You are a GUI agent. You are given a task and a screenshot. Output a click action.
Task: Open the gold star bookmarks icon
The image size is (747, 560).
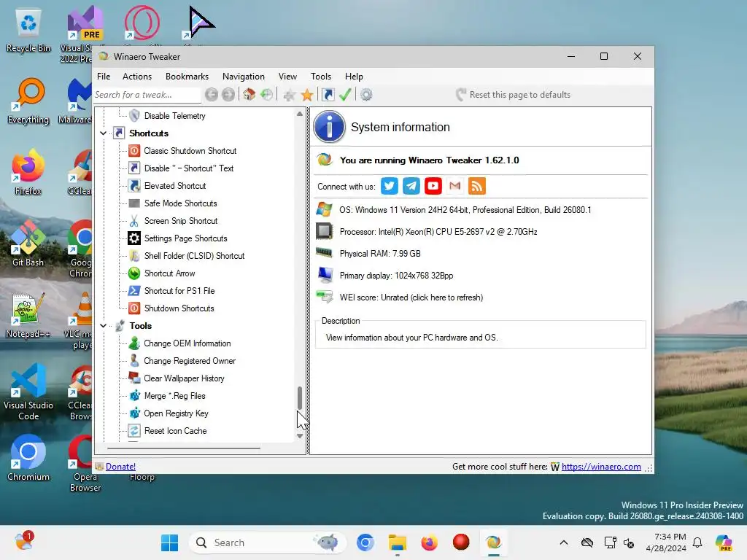307,95
